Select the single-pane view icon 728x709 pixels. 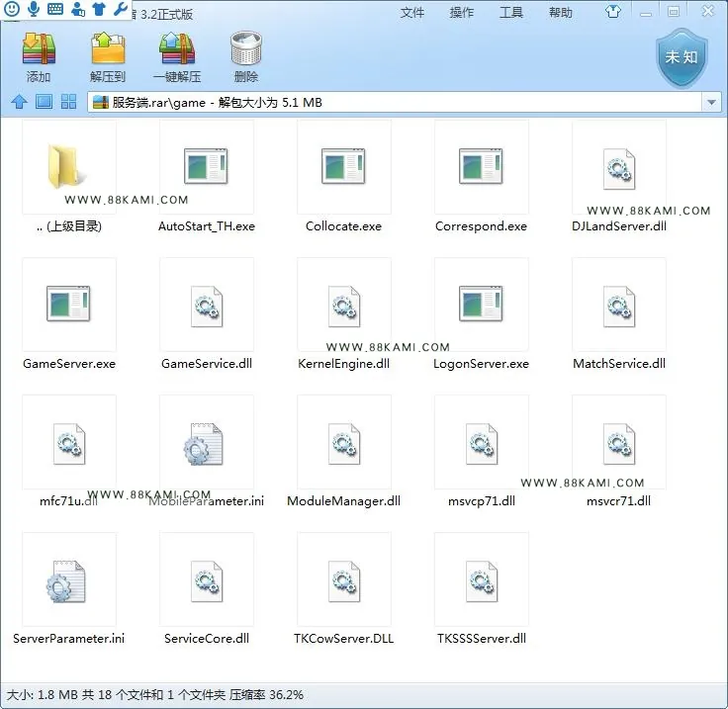(x=45, y=102)
